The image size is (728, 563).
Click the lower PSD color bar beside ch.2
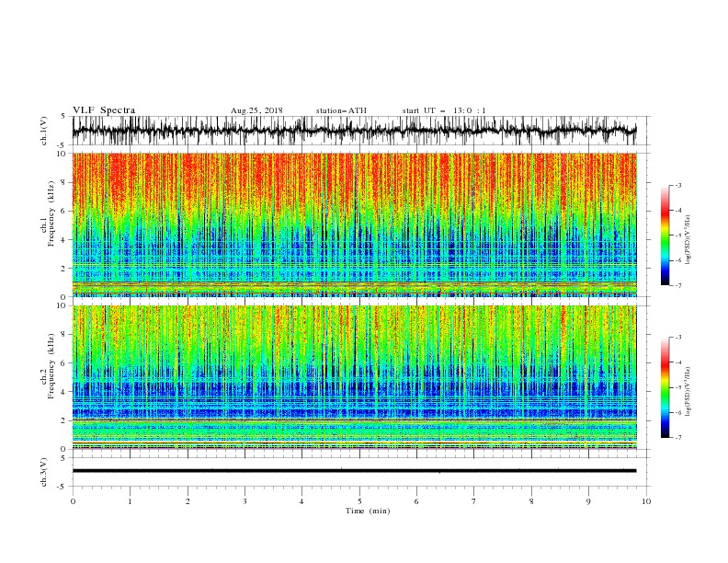coord(665,387)
